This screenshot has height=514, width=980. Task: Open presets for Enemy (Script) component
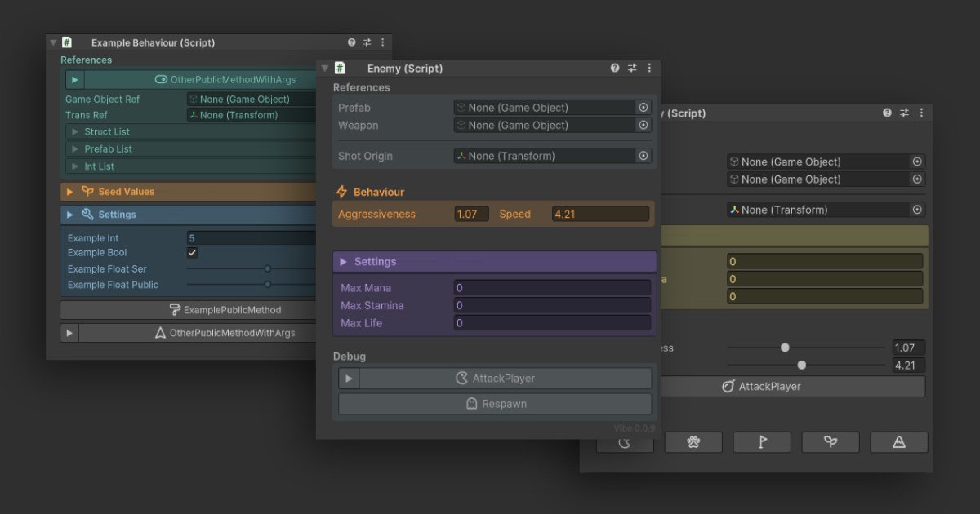pyautogui.click(x=632, y=68)
